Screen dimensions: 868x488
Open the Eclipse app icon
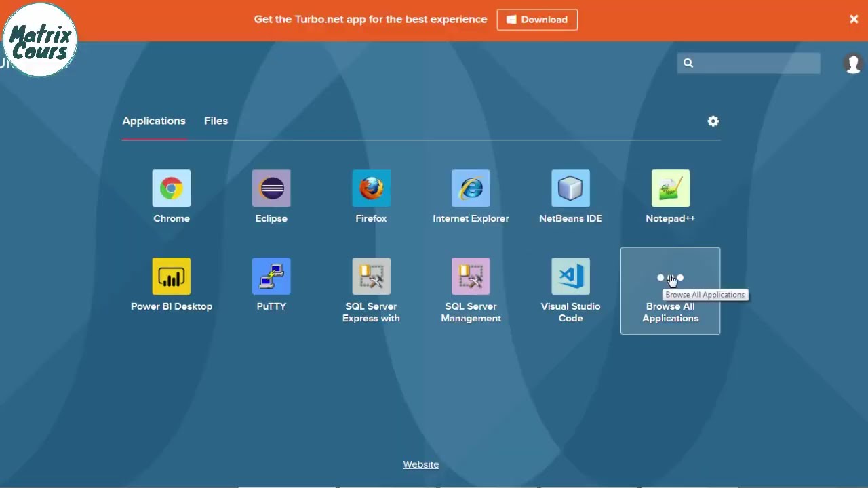click(271, 188)
